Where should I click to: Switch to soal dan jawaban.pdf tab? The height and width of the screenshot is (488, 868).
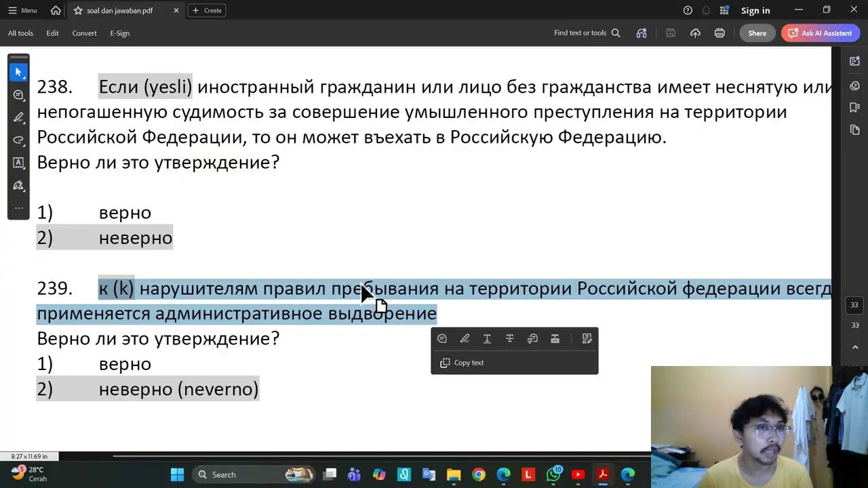(119, 10)
